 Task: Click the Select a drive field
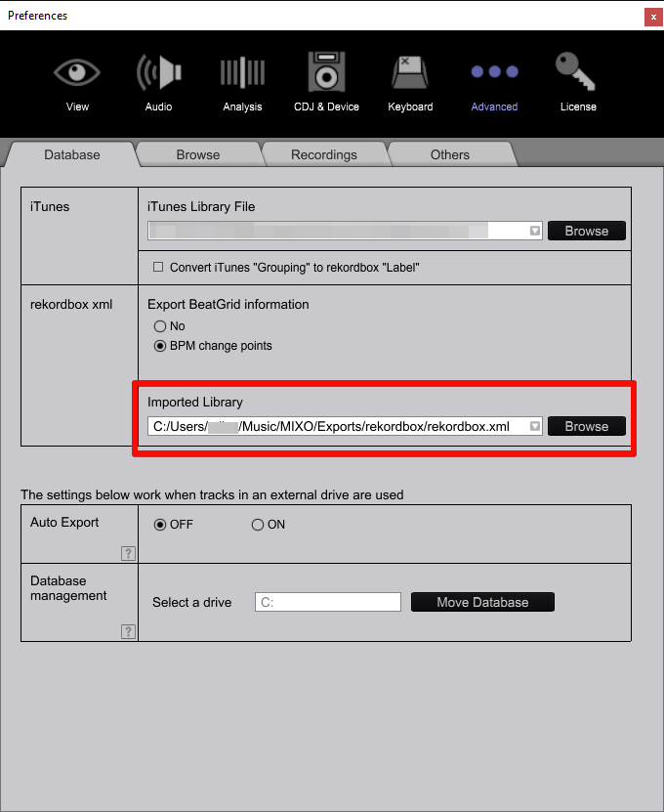(x=328, y=602)
